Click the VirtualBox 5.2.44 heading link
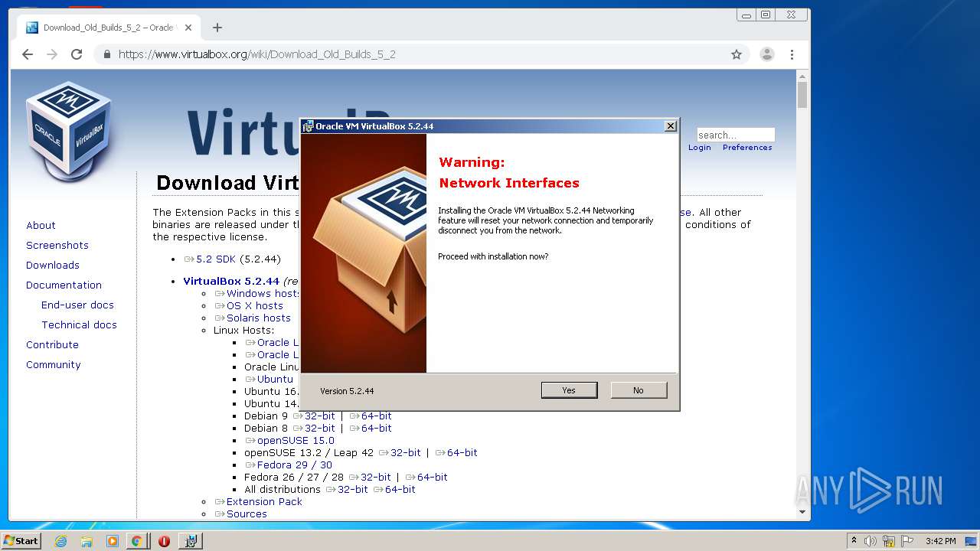980x551 pixels. click(x=231, y=282)
